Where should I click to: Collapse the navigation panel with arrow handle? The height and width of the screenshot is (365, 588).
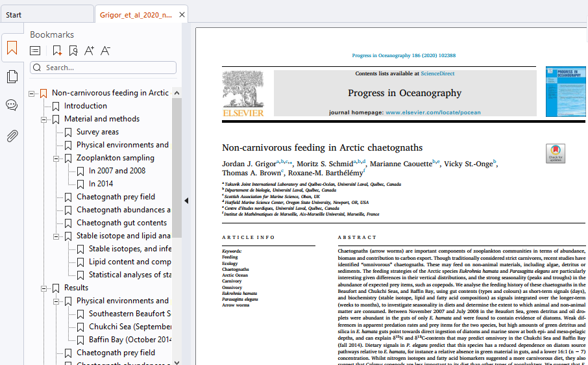(186, 201)
